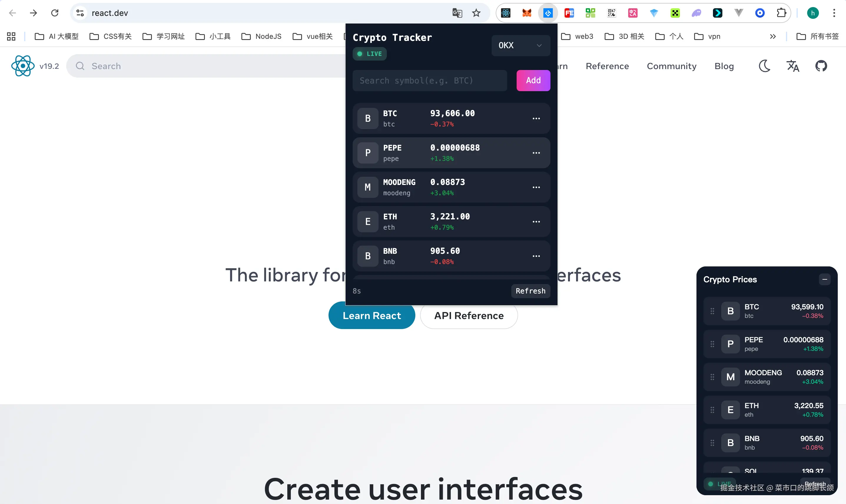Click the Google Translate icon in address bar
The width and height of the screenshot is (846, 504).
coord(457,13)
